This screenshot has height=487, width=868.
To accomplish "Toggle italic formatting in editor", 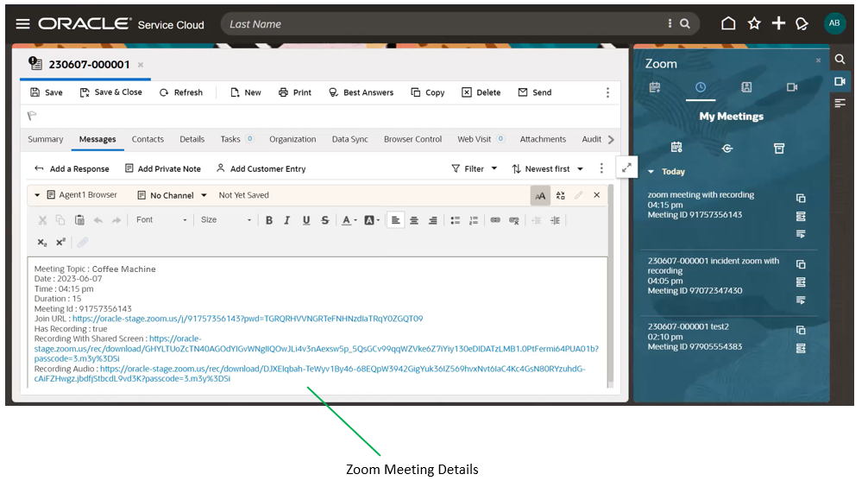I will point(286,220).
